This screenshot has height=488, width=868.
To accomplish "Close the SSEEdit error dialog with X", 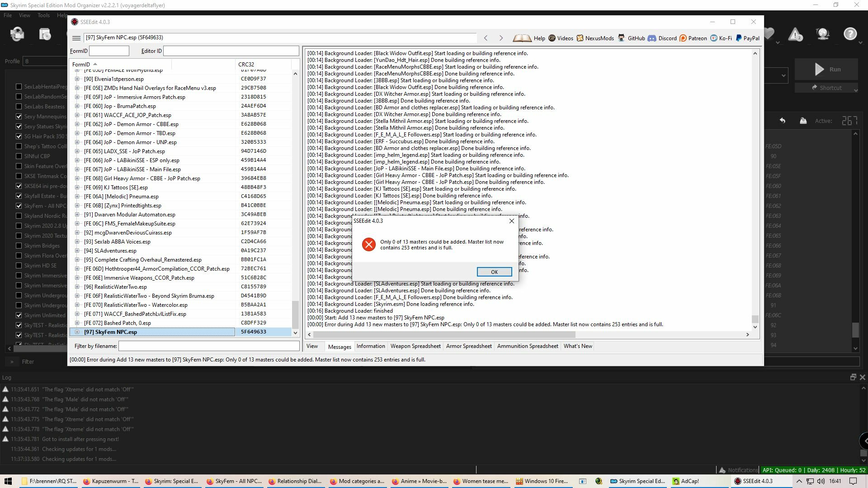I will click(511, 221).
